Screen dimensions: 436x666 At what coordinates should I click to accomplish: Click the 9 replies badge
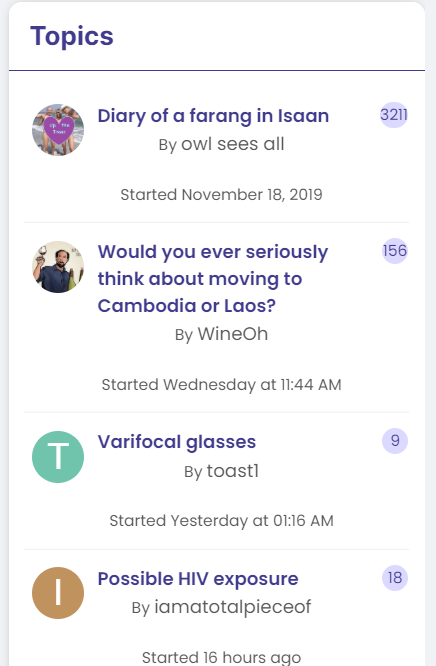tap(395, 441)
